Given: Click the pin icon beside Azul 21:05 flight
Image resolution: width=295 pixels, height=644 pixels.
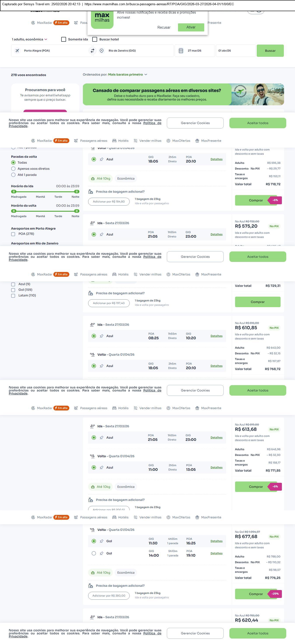Looking at the screenshot, I should point(101,234).
